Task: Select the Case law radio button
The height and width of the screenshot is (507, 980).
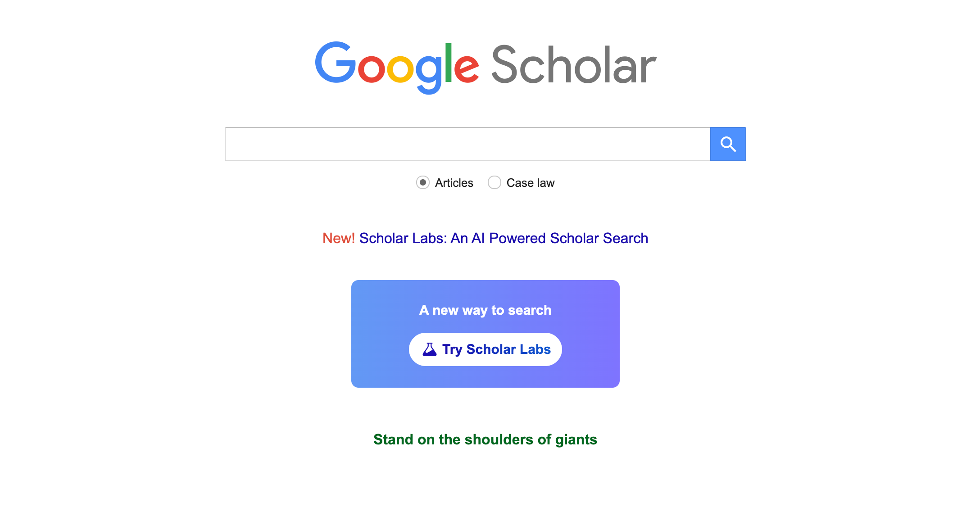Action: point(495,182)
